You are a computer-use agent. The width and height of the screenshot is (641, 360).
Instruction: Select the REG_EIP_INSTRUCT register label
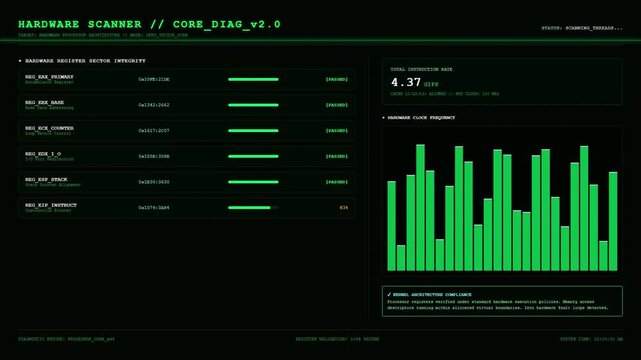[x=51, y=205]
